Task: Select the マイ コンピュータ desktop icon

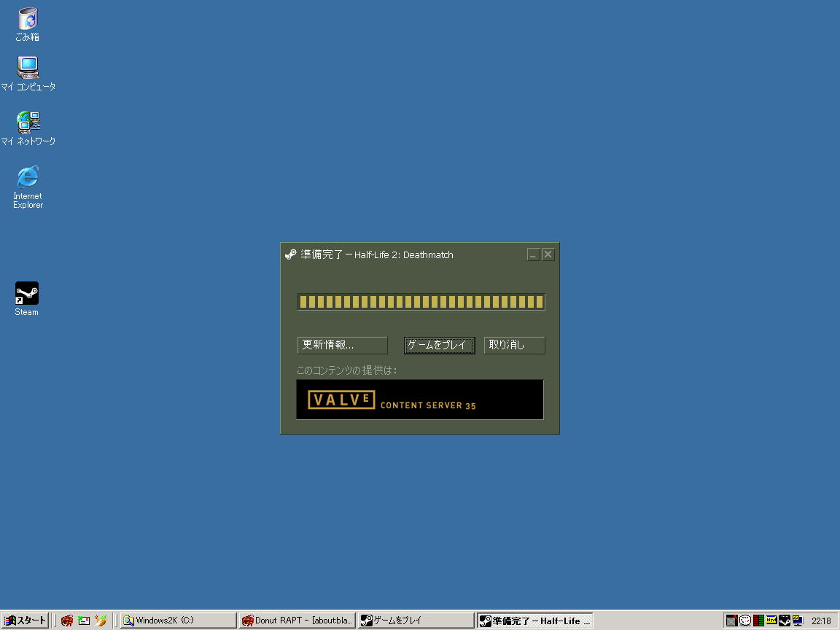Action: coord(28,74)
